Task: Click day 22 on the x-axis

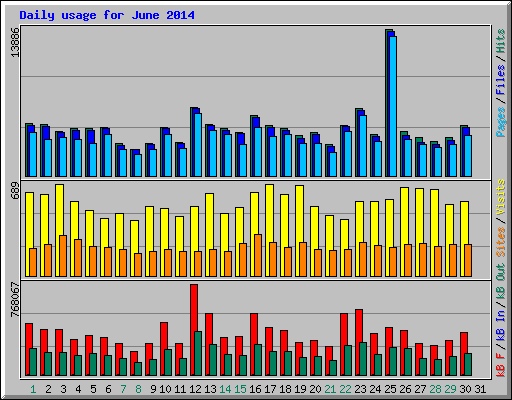Action: coord(345,389)
